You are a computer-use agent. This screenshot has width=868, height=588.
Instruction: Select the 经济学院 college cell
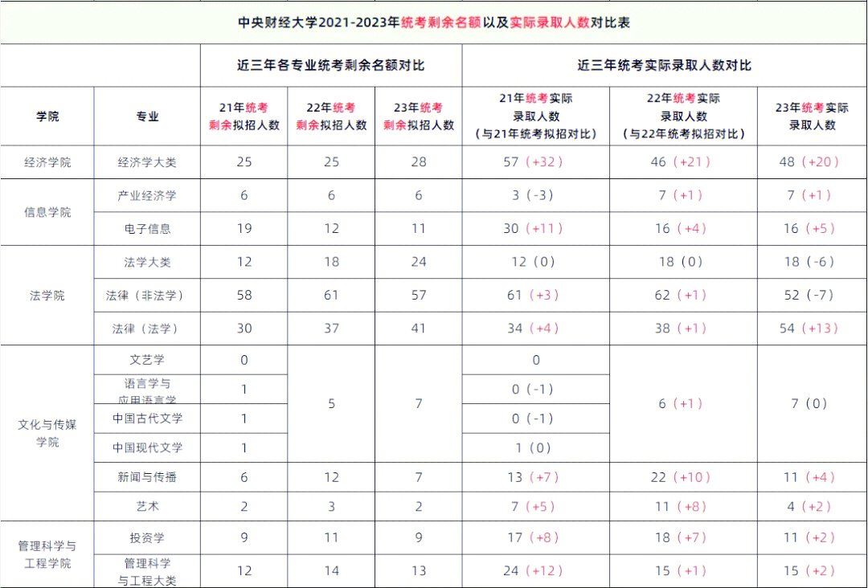[x=47, y=162]
